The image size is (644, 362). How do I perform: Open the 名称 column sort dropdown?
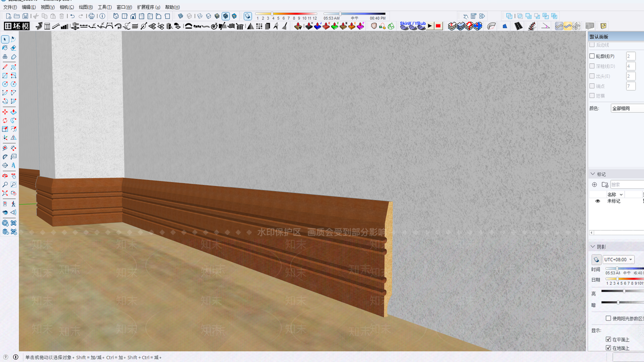coord(621,194)
